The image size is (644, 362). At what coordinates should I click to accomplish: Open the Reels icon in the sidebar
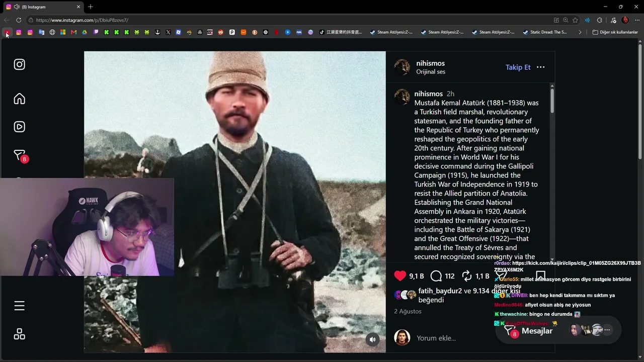coord(19,127)
